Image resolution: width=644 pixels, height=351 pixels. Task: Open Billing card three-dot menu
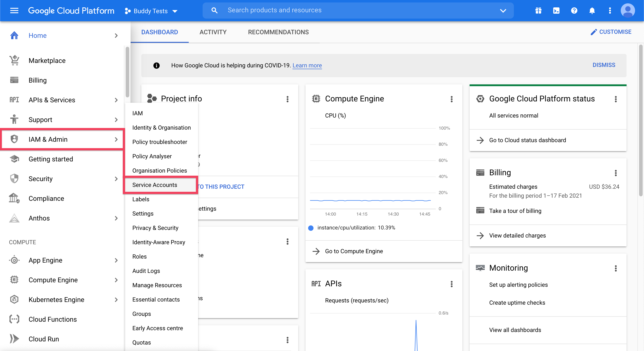click(x=616, y=173)
